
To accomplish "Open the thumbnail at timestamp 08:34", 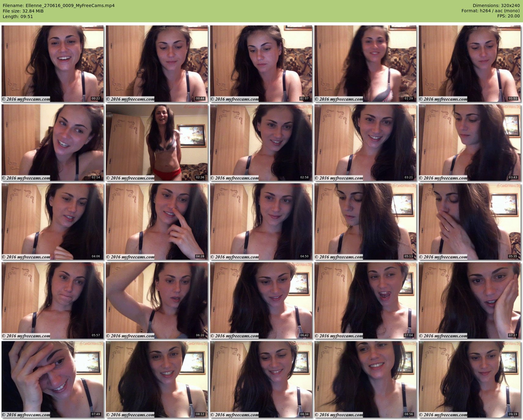I will (x=261, y=379).
